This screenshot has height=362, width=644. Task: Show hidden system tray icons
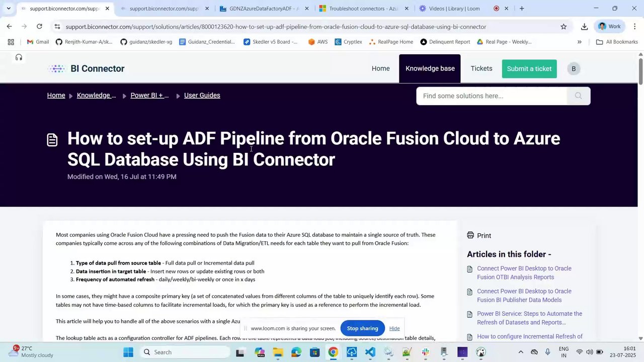tap(521, 352)
